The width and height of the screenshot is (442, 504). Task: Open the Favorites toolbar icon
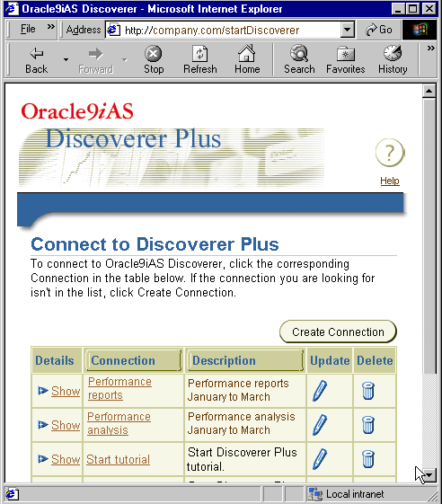346,54
